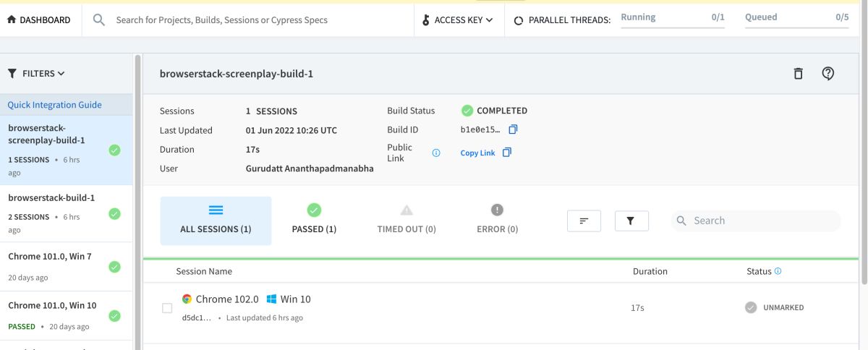The image size is (868, 350).
Task: Click the search magnifier icon in top bar
Action: click(99, 20)
